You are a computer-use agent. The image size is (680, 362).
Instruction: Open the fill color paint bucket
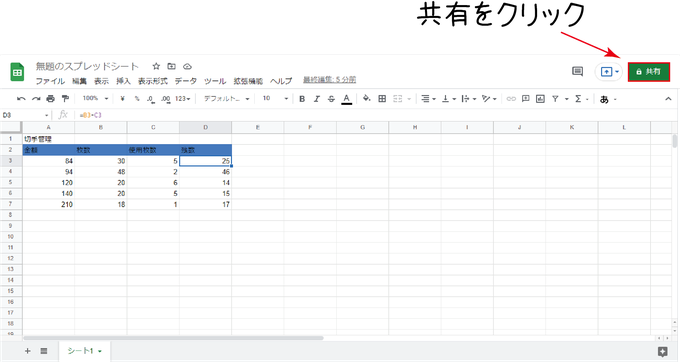pyautogui.click(x=366, y=99)
